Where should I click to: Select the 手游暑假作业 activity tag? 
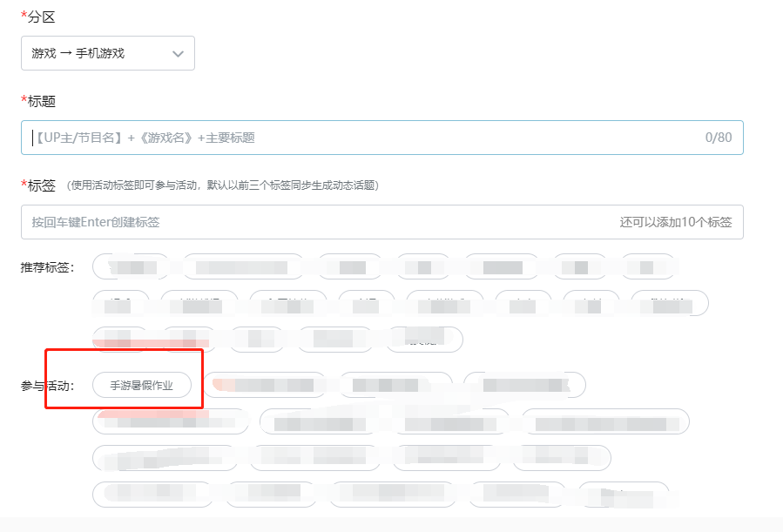coord(142,385)
